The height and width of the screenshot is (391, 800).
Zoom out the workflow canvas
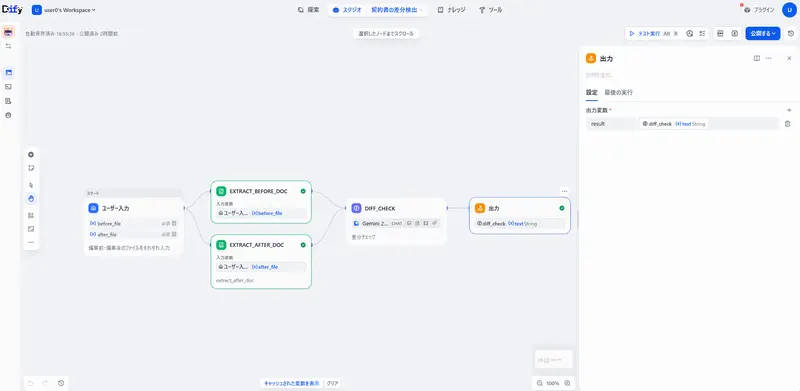(x=540, y=383)
